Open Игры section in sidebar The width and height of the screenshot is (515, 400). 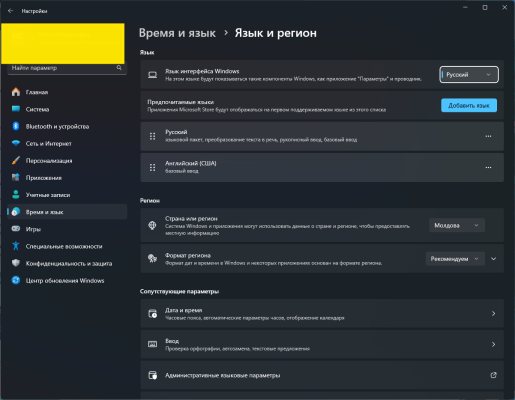point(67,229)
